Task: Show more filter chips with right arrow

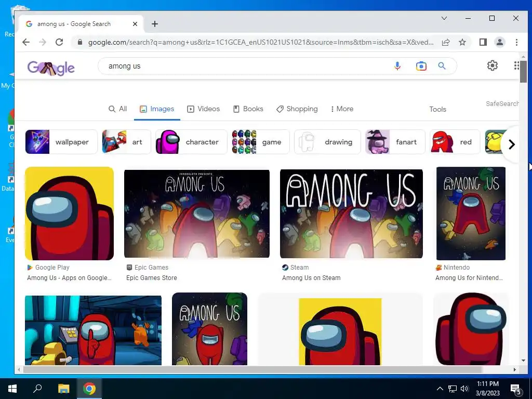Action: [x=511, y=144]
